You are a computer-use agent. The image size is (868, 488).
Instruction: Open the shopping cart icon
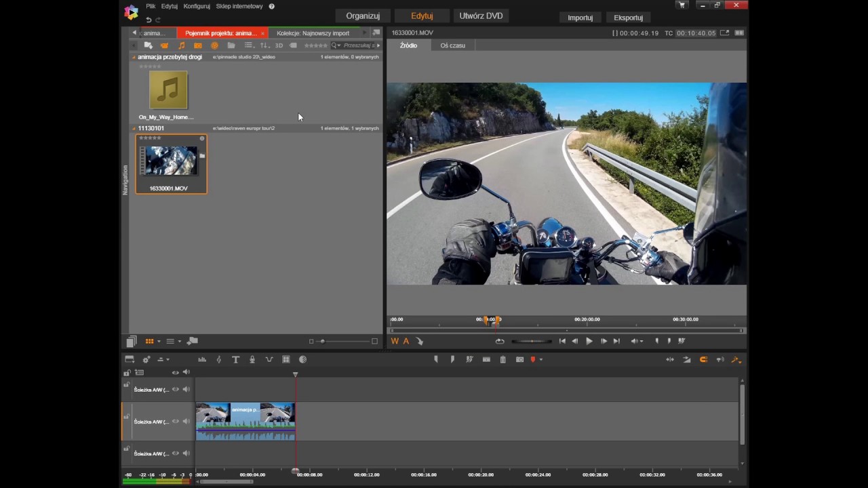[682, 5]
